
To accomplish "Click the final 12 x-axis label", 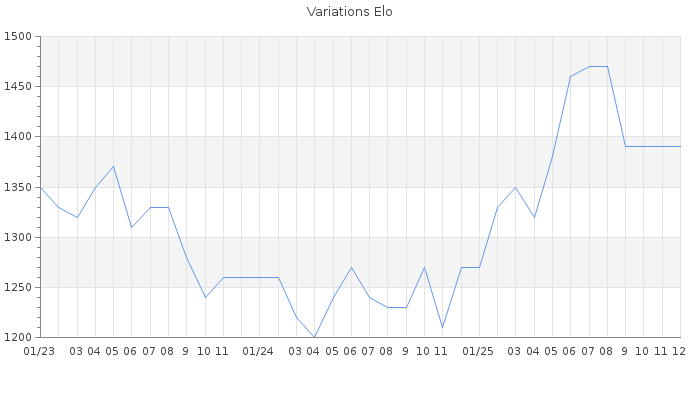I will tap(678, 351).
